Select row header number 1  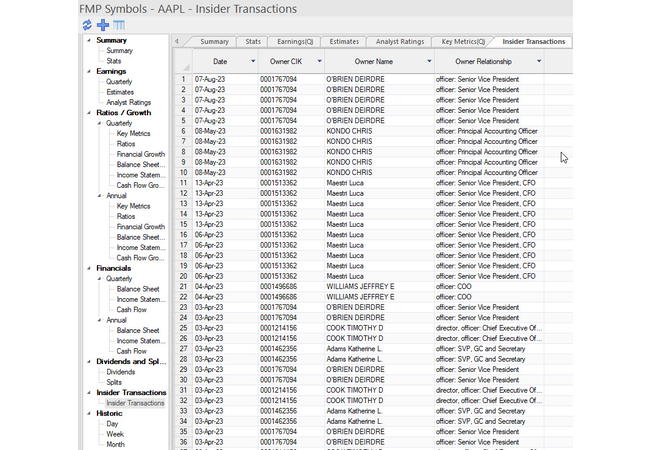pos(183,79)
